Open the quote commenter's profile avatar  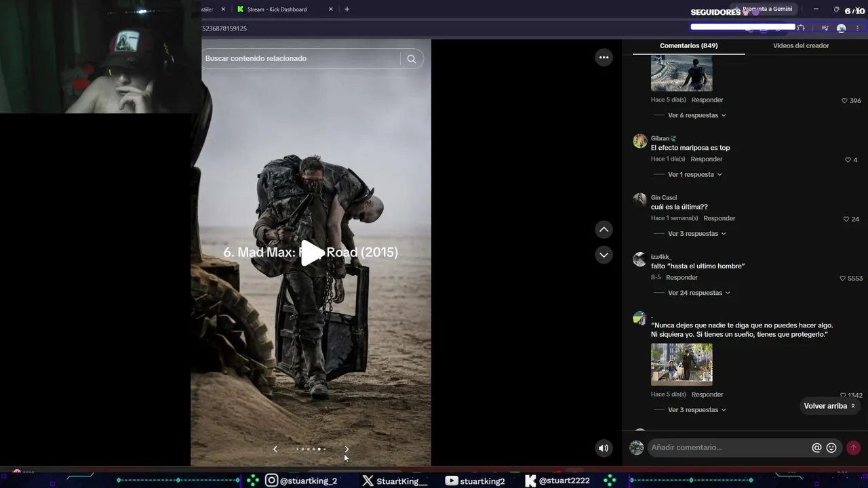click(639, 319)
